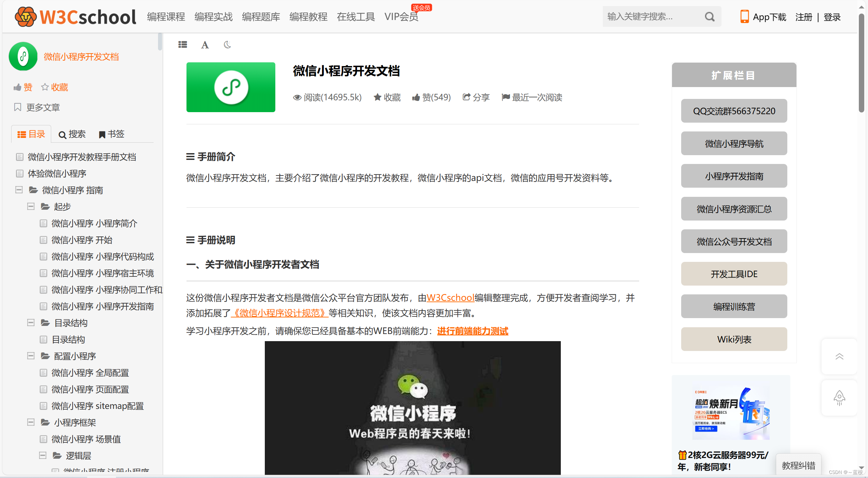Image resolution: width=868 pixels, height=478 pixels.
Task: Open the W3Cschool link in the paragraph
Action: tap(450, 297)
